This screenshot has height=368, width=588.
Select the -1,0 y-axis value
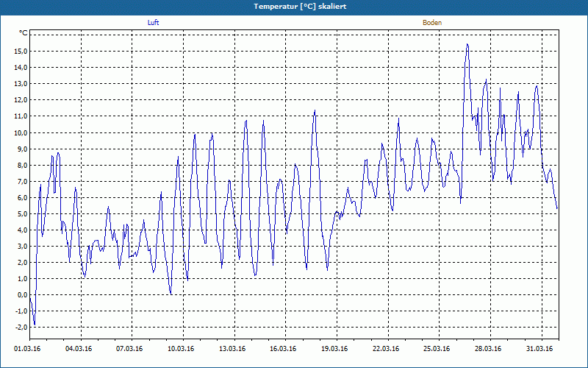tap(21, 311)
